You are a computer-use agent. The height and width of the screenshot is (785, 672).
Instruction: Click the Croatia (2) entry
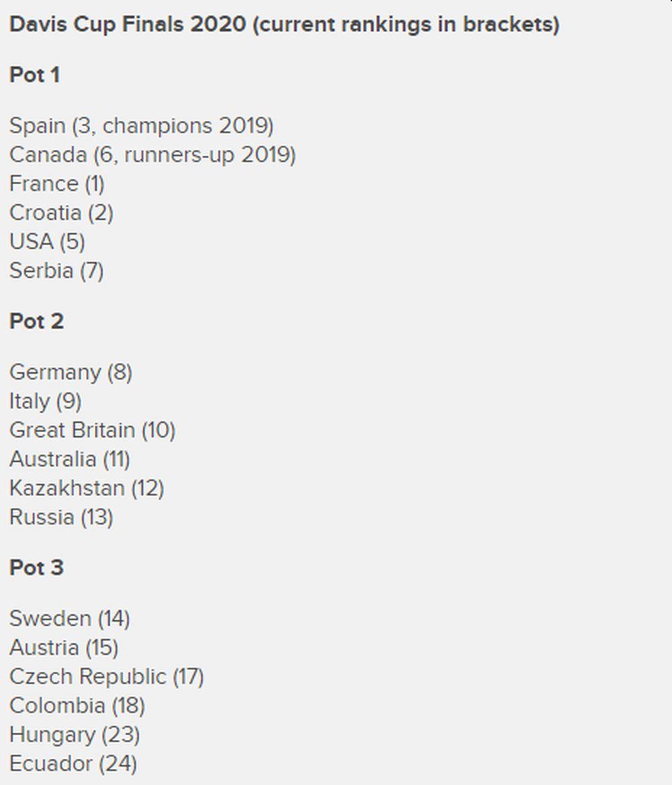pos(61,212)
